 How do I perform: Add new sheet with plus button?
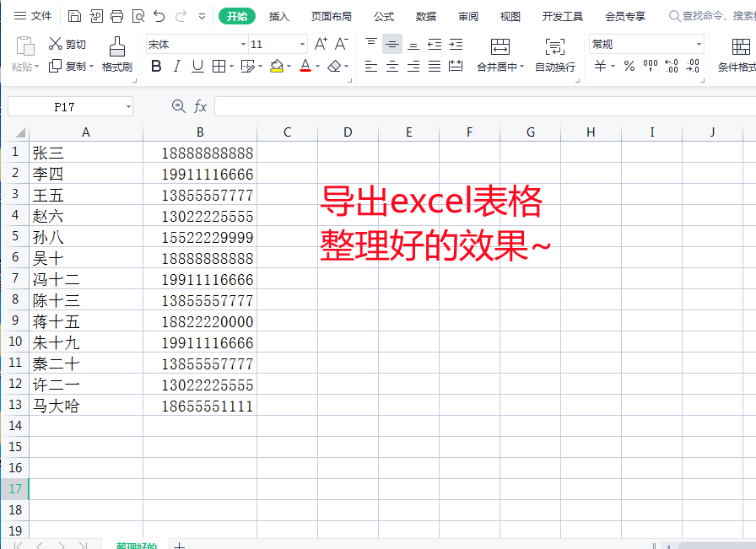(x=180, y=545)
